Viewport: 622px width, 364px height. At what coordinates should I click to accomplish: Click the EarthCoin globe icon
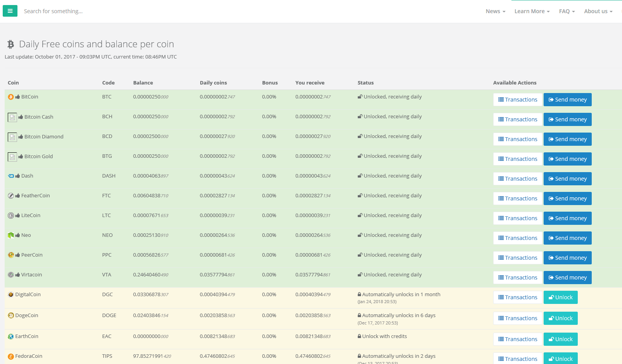(x=11, y=336)
